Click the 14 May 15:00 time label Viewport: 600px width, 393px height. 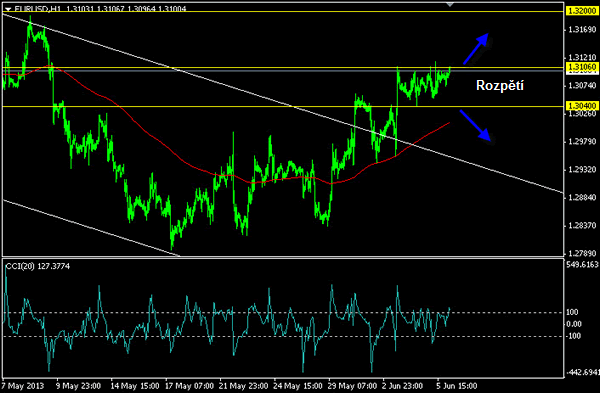(x=135, y=386)
